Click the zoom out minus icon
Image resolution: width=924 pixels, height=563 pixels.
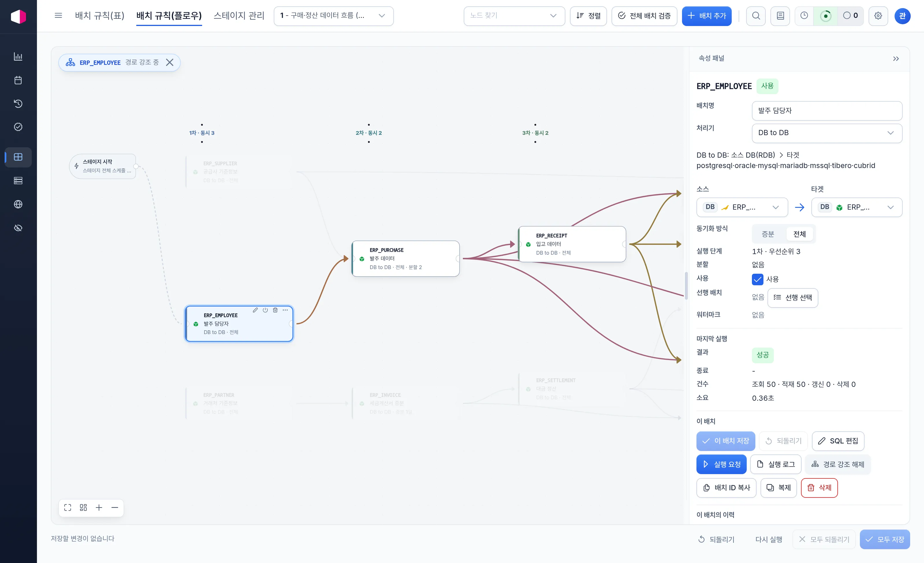[115, 508]
